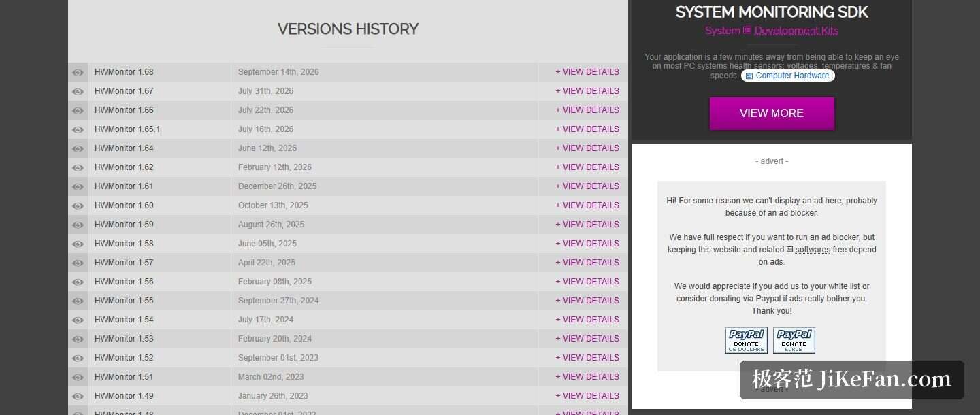Screen dimensions: 980x415
Task: Show details of the June 05th, 2025 release
Action: tap(587, 244)
